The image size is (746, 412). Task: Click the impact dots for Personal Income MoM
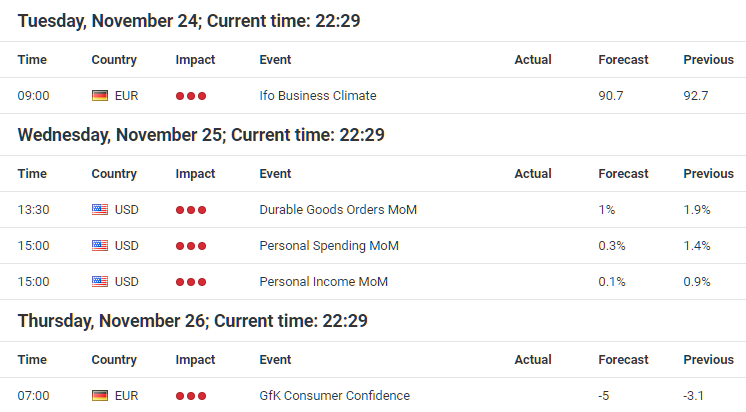(191, 282)
